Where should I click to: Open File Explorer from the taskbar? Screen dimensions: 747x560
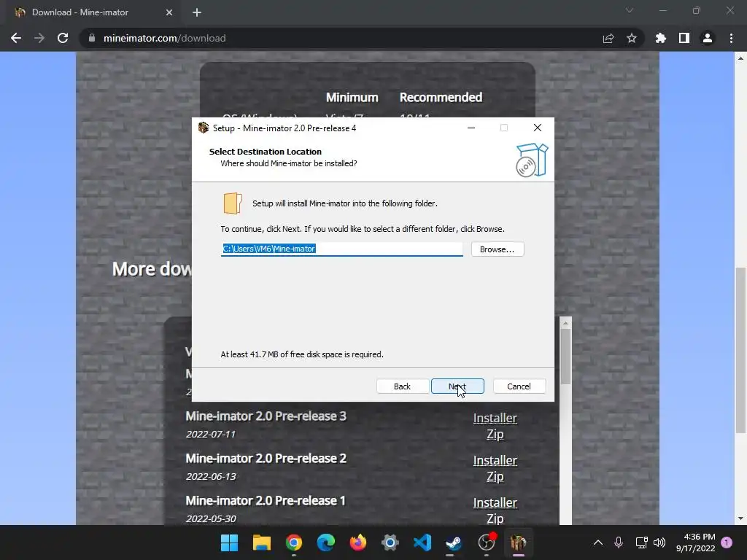click(262, 542)
